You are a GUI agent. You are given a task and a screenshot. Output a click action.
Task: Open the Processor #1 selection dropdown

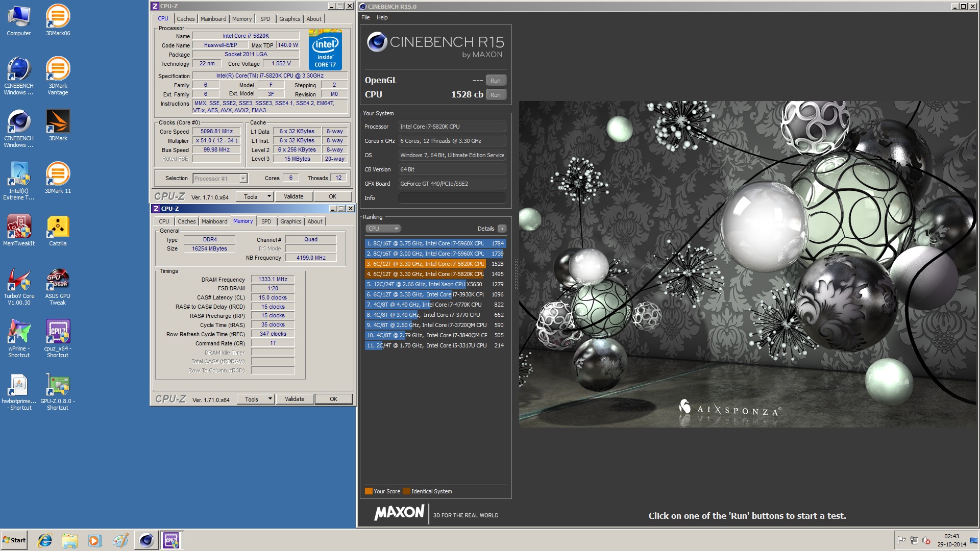(x=220, y=179)
